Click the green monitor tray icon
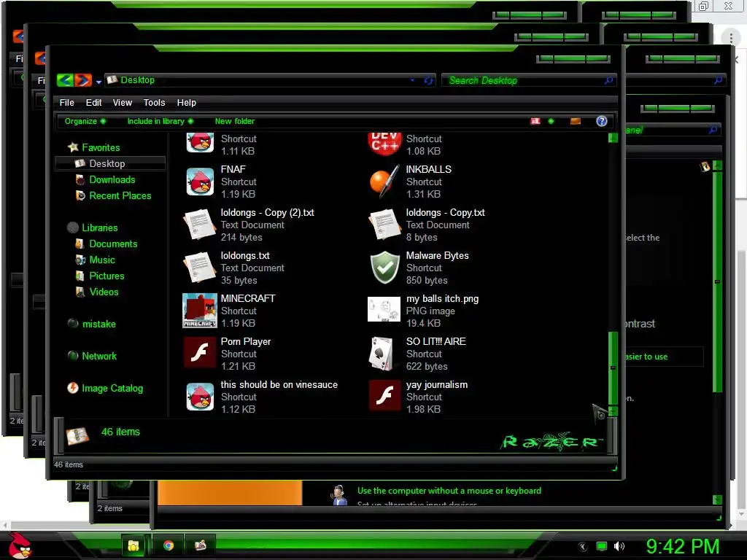 pyautogui.click(x=602, y=546)
